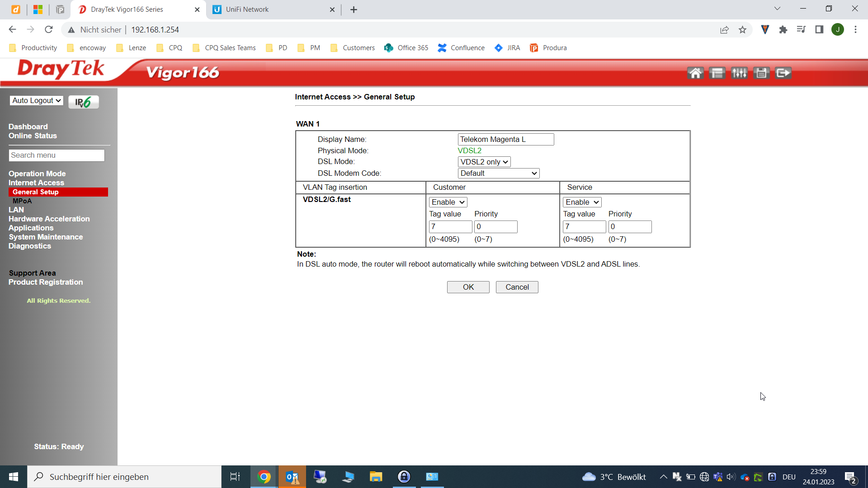Open Chrome three-dot menu
This screenshot has height=488, width=868.
[x=855, y=29]
